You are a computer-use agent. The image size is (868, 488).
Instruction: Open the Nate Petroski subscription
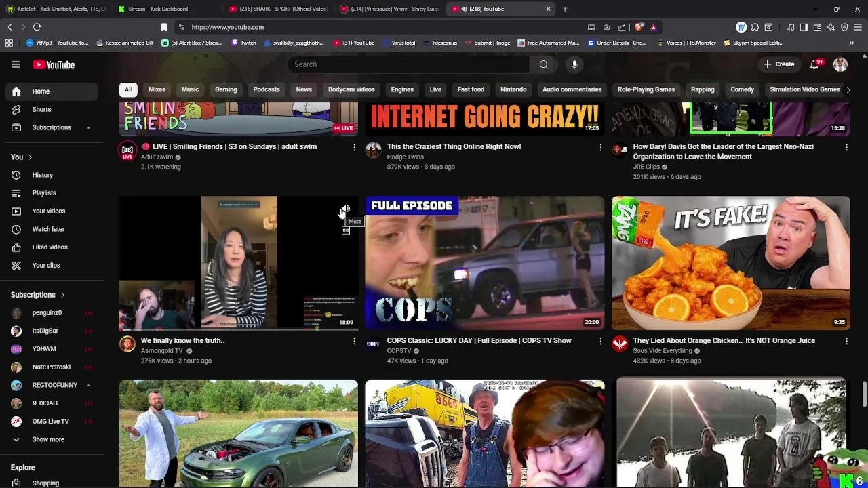click(52, 367)
